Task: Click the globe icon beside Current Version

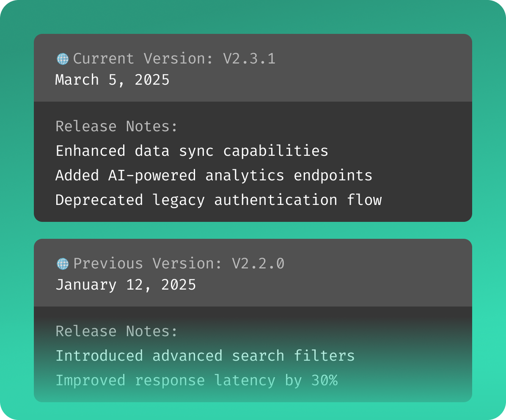Action: (63, 59)
